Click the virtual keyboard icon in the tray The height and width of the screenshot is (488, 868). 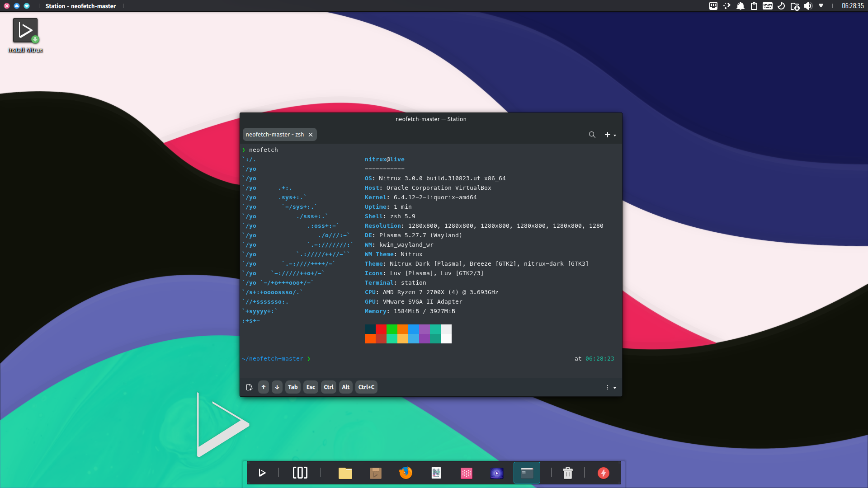point(767,6)
